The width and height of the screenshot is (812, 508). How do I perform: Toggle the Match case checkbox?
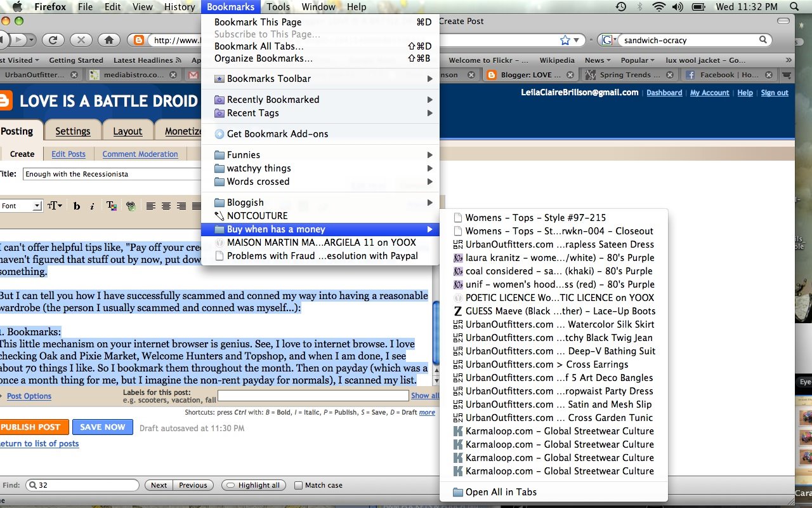(x=299, y=485)
